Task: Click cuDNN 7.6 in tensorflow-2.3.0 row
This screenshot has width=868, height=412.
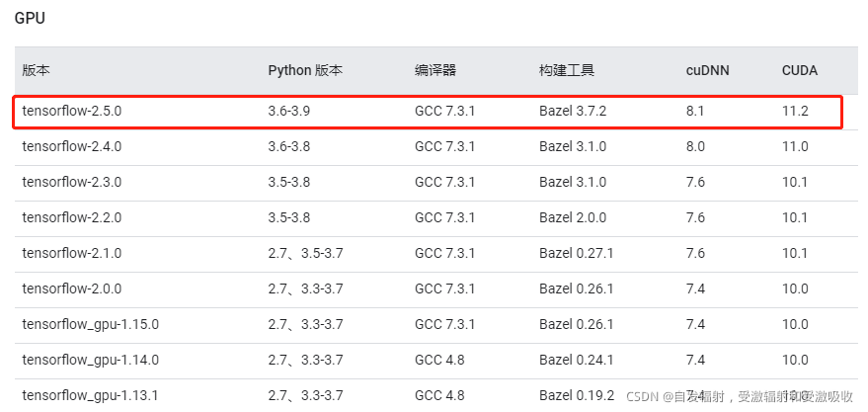Action: 695,182
